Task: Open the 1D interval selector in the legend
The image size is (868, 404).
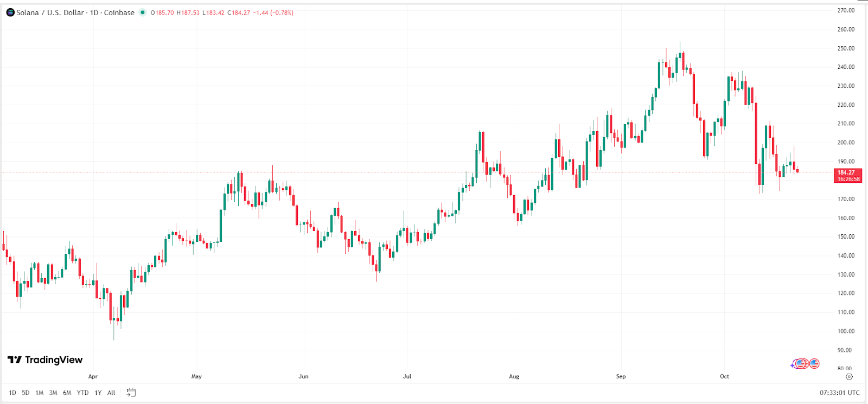Action: tap(95, 12)
